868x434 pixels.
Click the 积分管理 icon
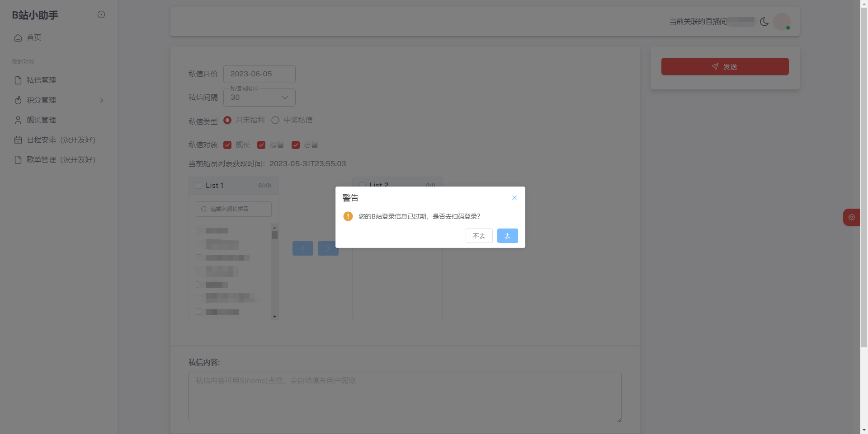tap(18, 100)
